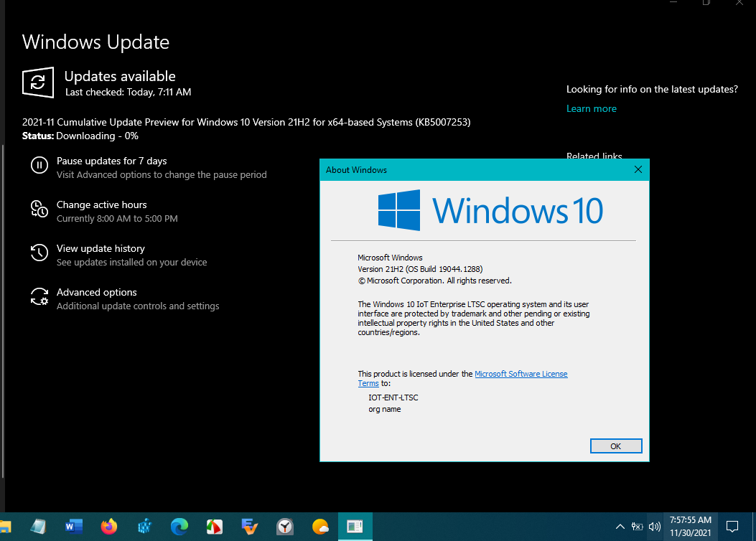The height and width of the screenshot is (541, 756).
Task: Open the orange weather app on taskbar
Action: (x=320, y=527)
